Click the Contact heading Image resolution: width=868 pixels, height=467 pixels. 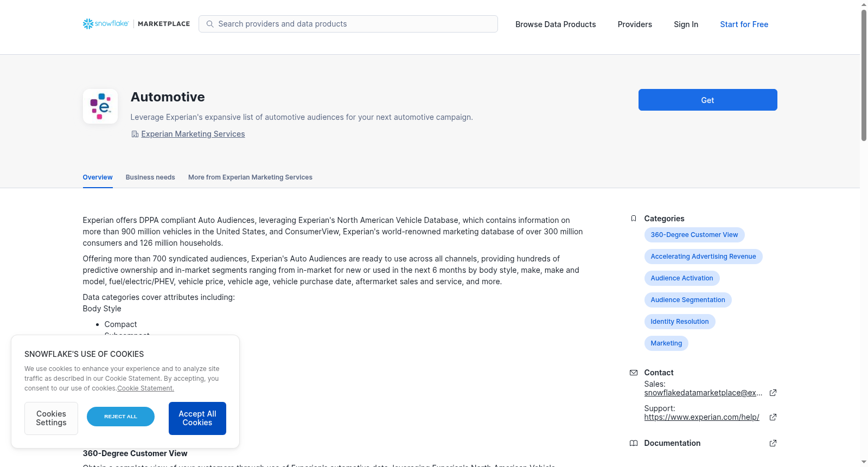[x=659, y=373]
